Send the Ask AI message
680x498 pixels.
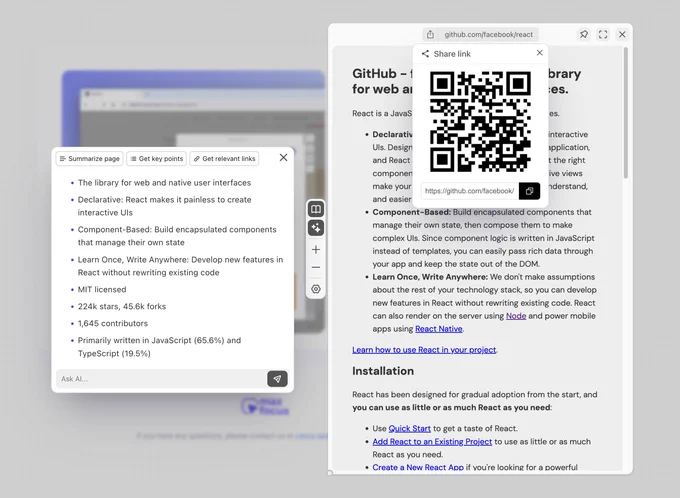pos(277,379)
